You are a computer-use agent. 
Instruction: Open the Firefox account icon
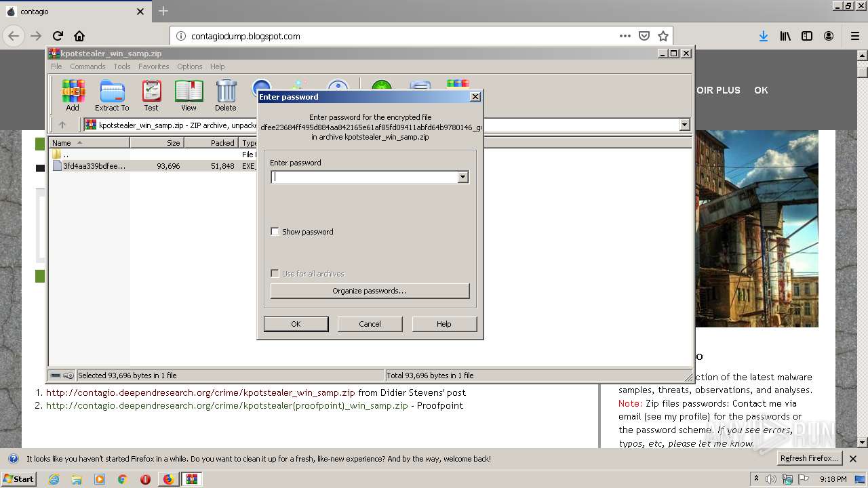pyautogui.click(x=829, y=36)
